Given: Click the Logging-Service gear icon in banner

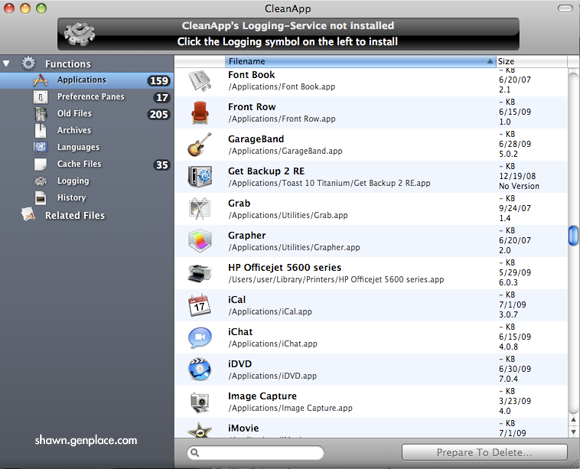Looking at the screenshot, I should click(79, 34).
